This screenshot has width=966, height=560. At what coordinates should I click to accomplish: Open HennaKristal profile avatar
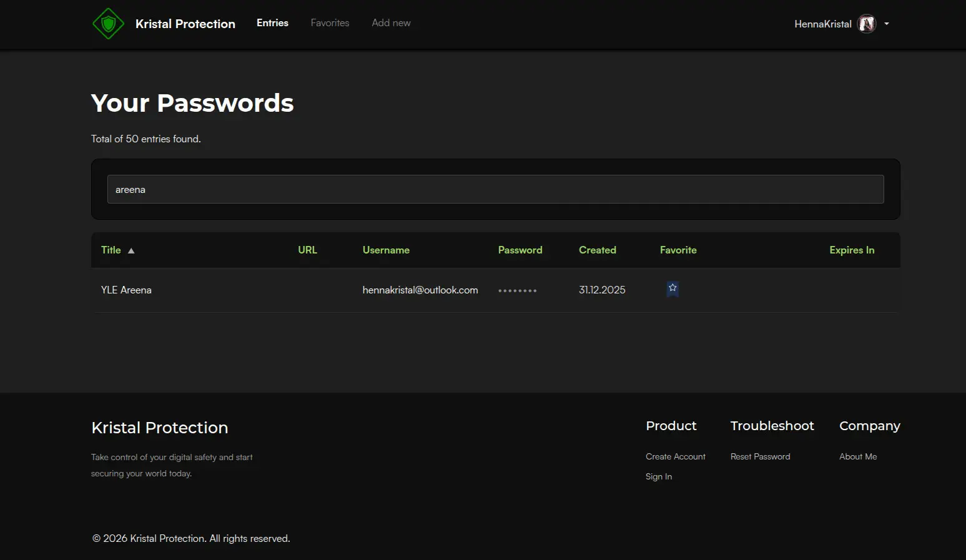pyautogui.click(x=867, y=24)
